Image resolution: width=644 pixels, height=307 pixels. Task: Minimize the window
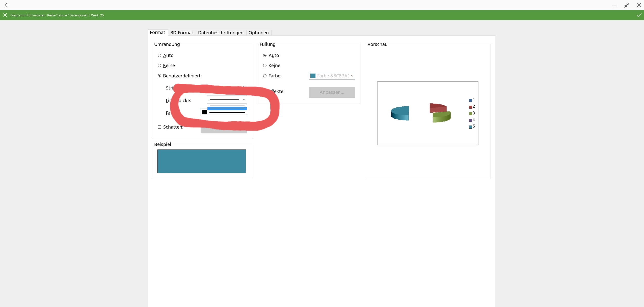(614, 6)
